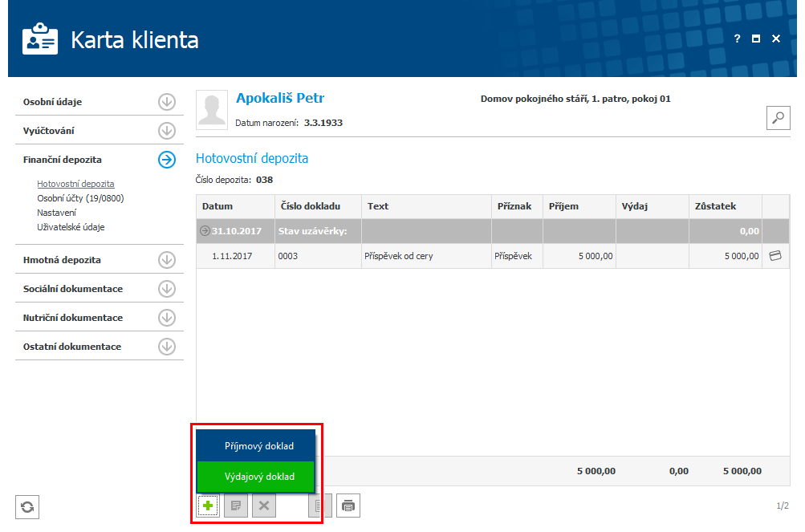Image resolution: width=805 pixels, height=532 pixels.
Task: Close the Karta klienta window
Action: 776,39
